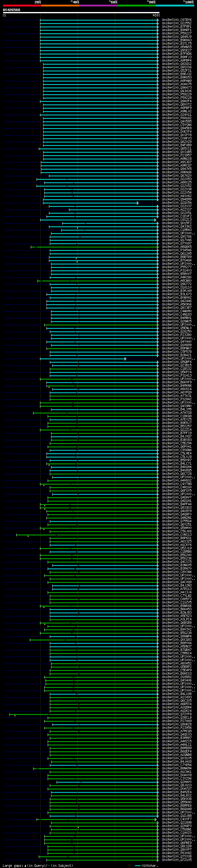Select UniRef100_B3L673 in the list
The image size is (197, 868).
click(176, 294)
